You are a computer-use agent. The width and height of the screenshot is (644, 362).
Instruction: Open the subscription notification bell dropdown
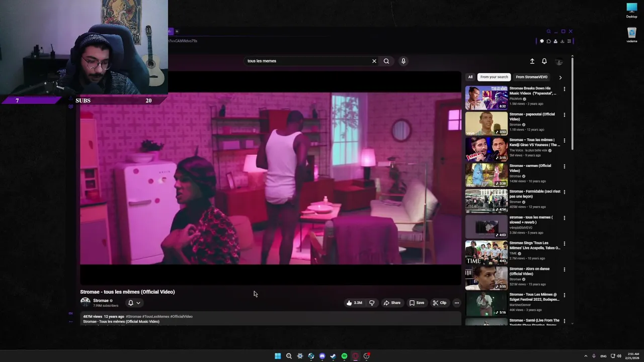coord(134,303)
